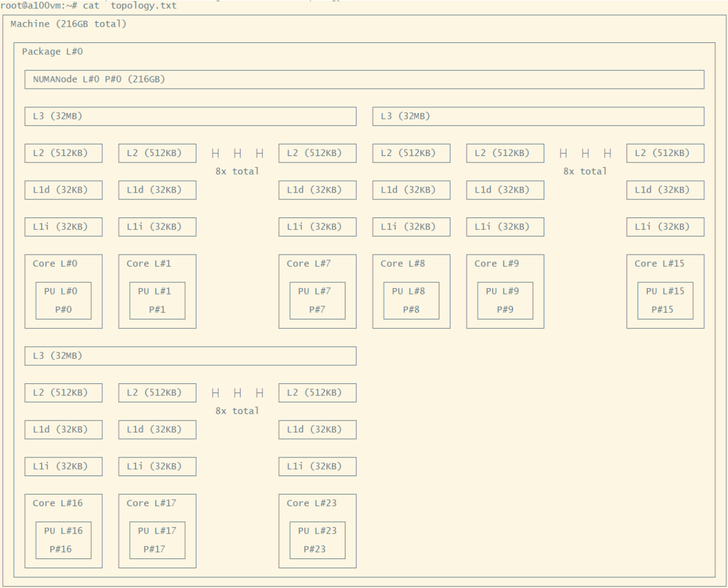Click the L1d (32KB) box belonging to Core L#17
The image size is (728, 588).
[158, 430]
